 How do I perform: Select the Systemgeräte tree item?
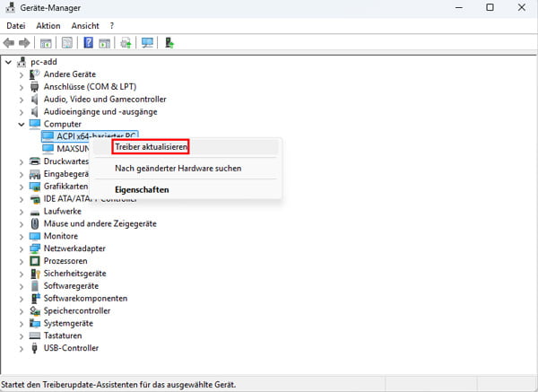coord(68,323)
